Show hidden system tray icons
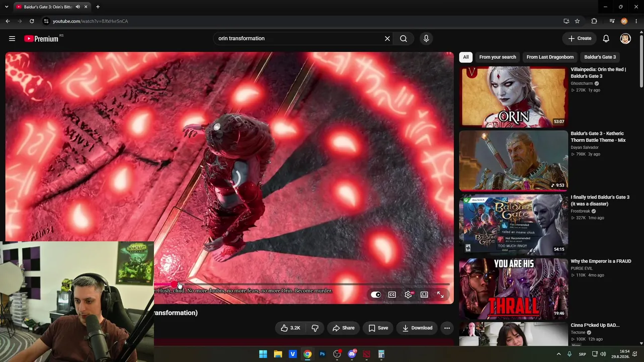 pyautogui.click(x=558, y=354)
